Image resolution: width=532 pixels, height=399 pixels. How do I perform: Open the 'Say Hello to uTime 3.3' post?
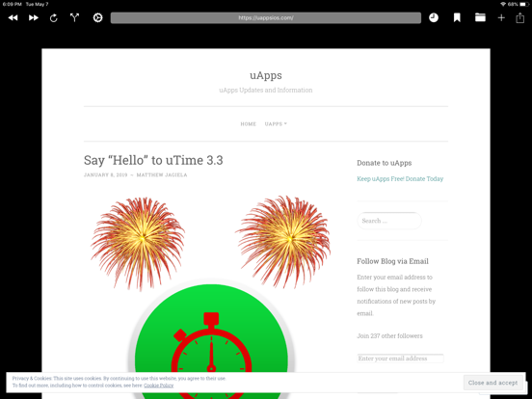[x=153, y=161]
